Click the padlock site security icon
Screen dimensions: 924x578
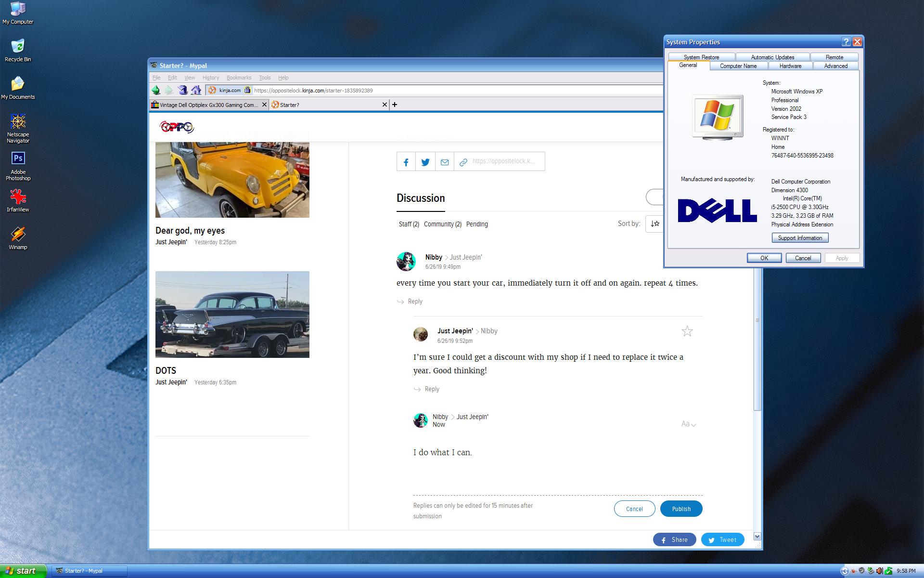(247, 90)
